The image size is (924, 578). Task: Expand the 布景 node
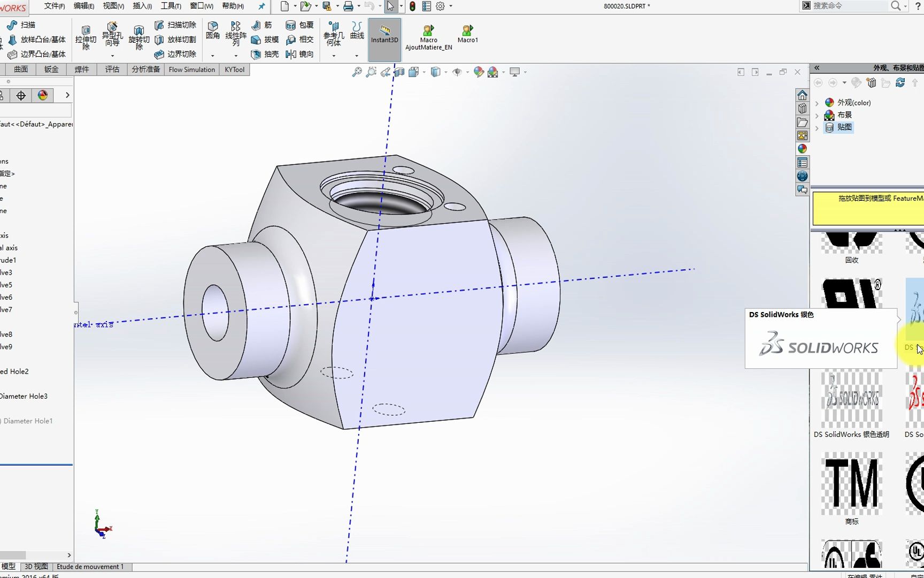[817, 115]
